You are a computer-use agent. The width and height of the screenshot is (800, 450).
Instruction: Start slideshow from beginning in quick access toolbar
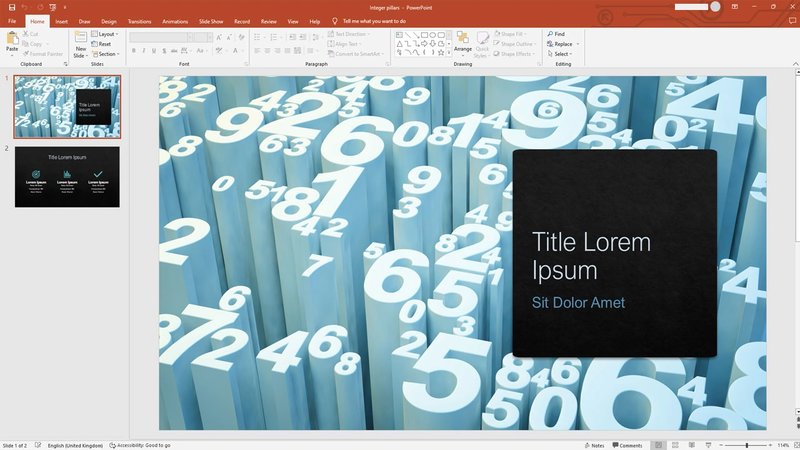pos(53,7)
